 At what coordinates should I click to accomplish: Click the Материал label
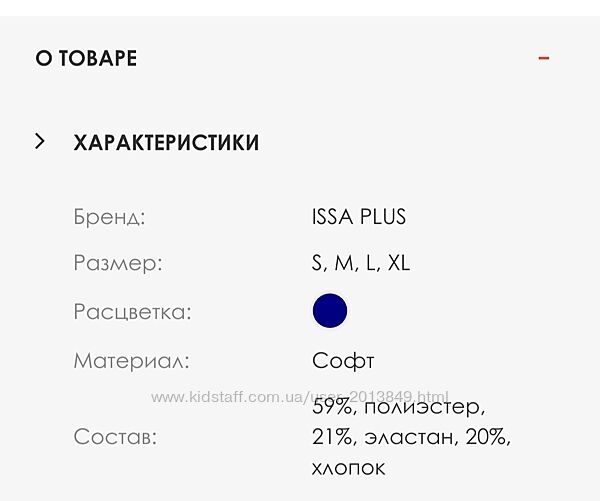(131, 360)
